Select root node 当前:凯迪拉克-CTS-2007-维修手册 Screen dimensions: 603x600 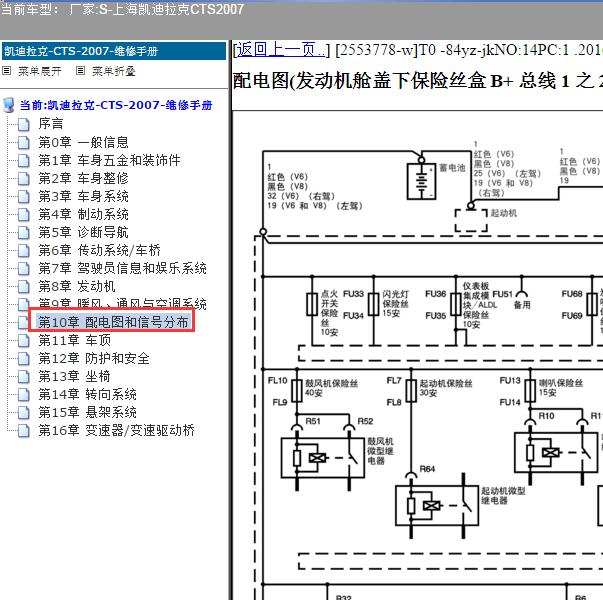tap(116, 105)
